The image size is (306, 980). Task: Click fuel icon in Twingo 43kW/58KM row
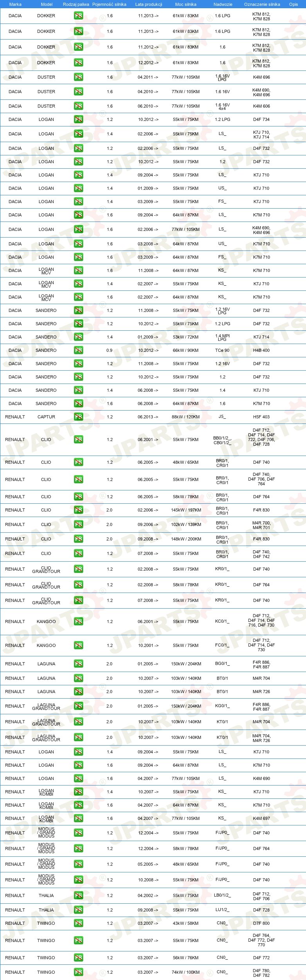click(78, 923)
